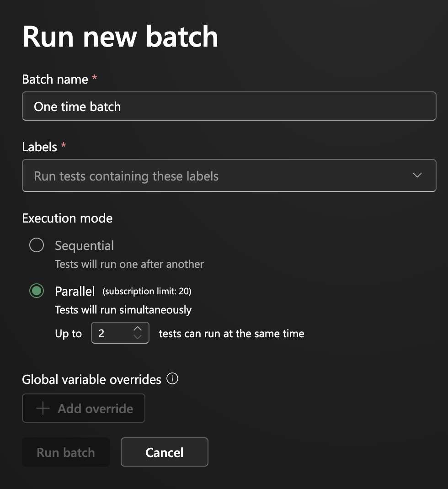Open the Labels dropdown

(229, 175)
